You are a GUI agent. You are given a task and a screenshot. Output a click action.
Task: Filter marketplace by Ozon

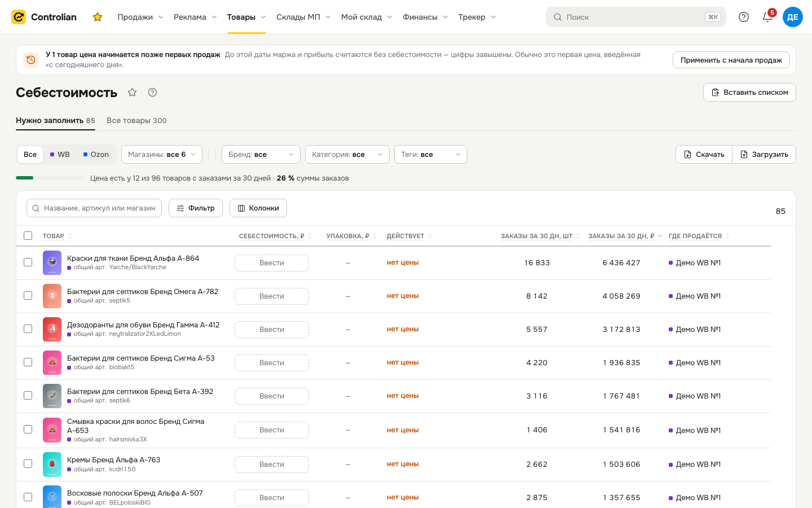96,155
